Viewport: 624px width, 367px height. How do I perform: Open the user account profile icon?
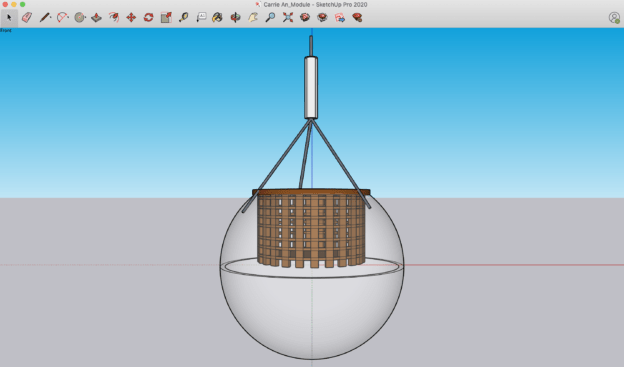click(x=614, y=18)
